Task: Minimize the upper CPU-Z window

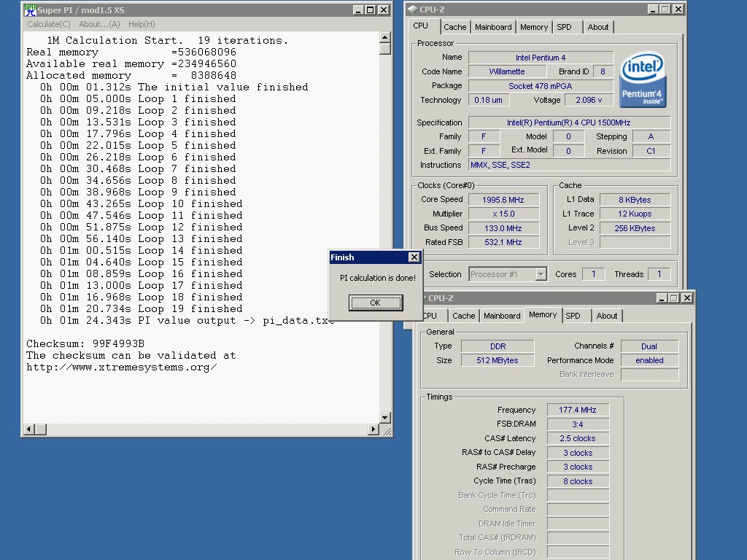Action: click(x=653, y=9)
